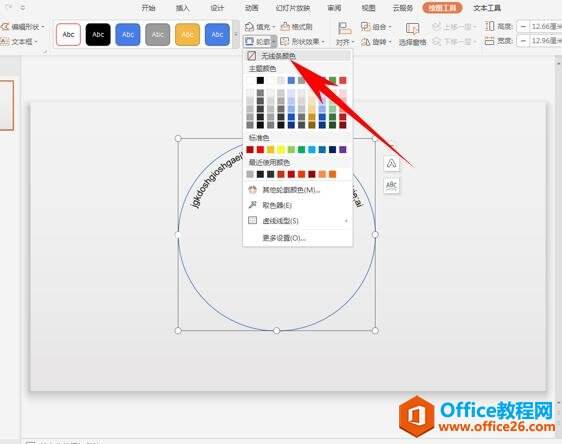Click Bring Forward (上移一层) icon
This screenshot has height=444, width=562.
click(436, 27)
